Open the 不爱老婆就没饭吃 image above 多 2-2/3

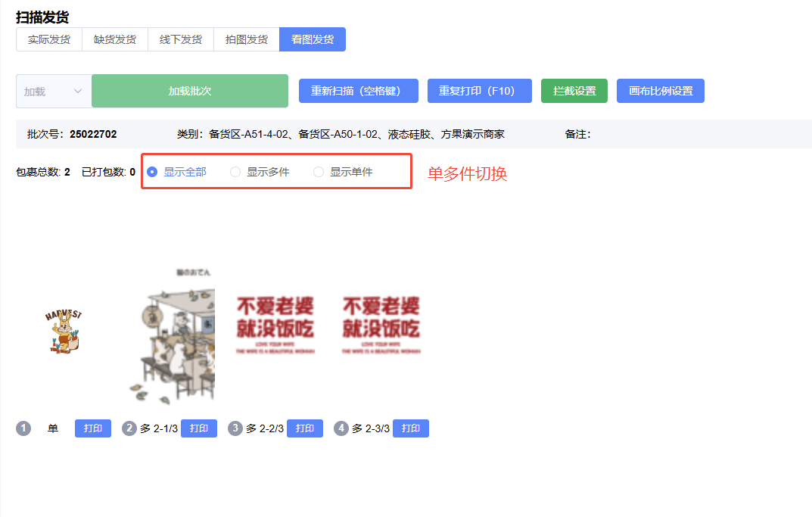click(x=275, y=325)
